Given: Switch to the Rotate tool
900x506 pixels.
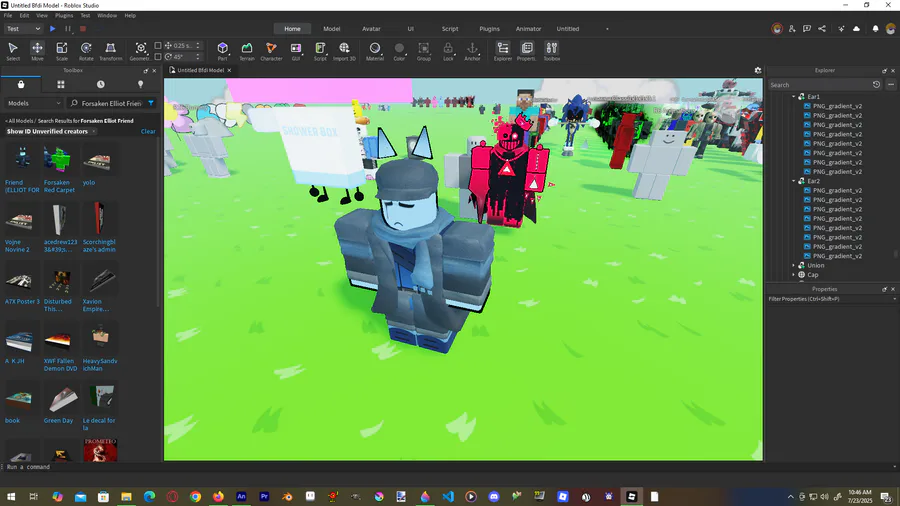Looking at the screenshot, I should point(86,50).
